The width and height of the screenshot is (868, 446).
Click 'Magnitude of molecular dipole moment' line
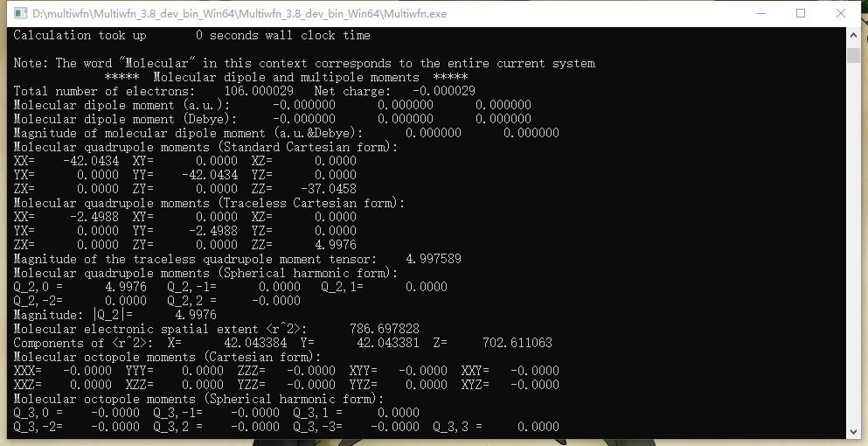coord(286,133)
